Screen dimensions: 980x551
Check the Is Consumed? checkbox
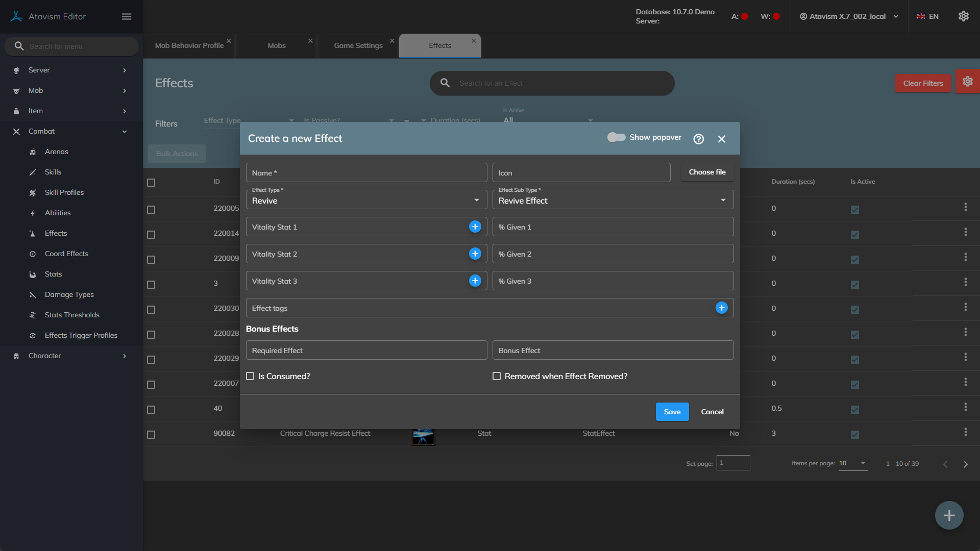click(x=250, y=376)
